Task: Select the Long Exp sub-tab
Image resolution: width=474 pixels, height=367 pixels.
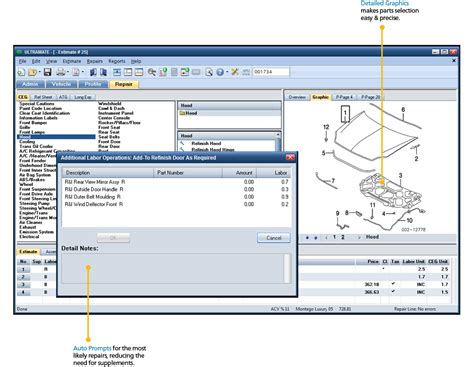Action: (x=83, y=97)
